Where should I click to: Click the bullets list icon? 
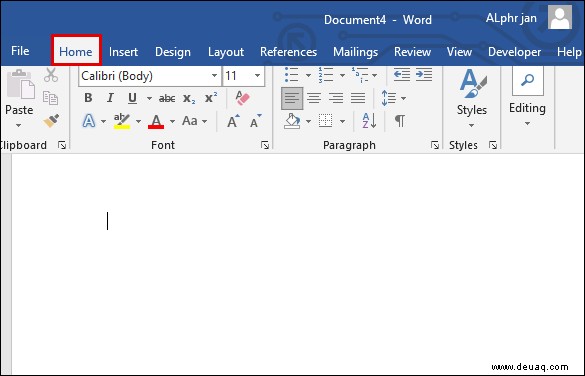point(291,75)
